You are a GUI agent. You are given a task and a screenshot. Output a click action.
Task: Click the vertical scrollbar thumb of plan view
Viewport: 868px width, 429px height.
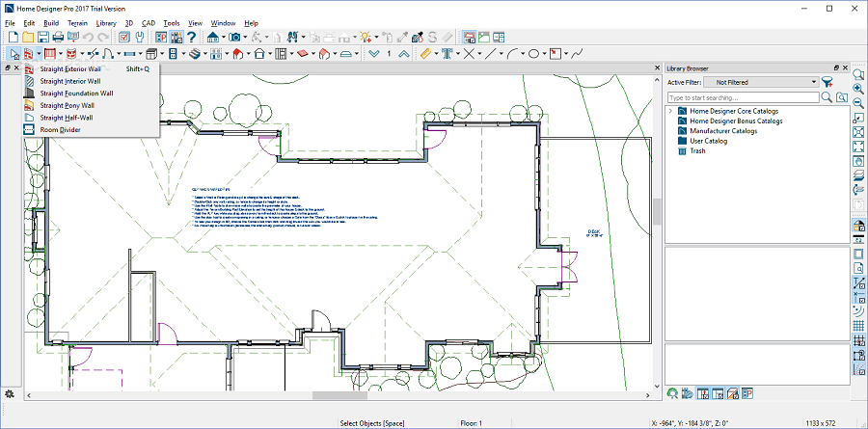point(657,211)
